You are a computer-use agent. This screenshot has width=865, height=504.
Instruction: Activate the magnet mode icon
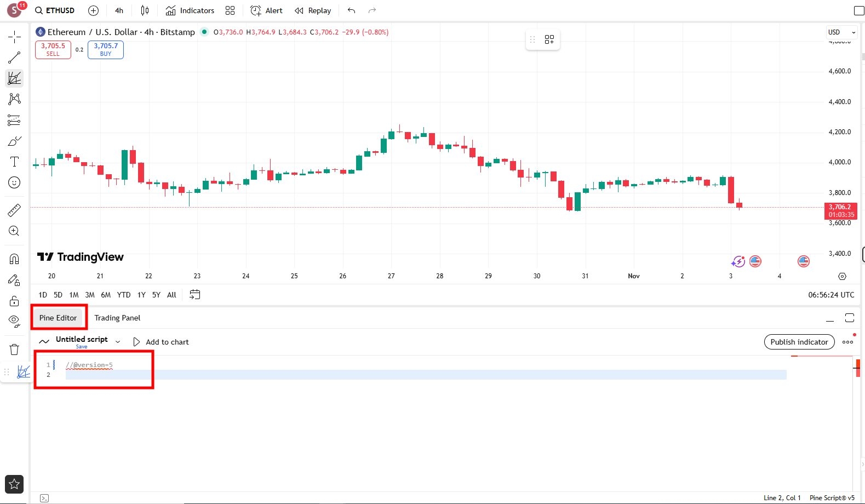[14, 259]
